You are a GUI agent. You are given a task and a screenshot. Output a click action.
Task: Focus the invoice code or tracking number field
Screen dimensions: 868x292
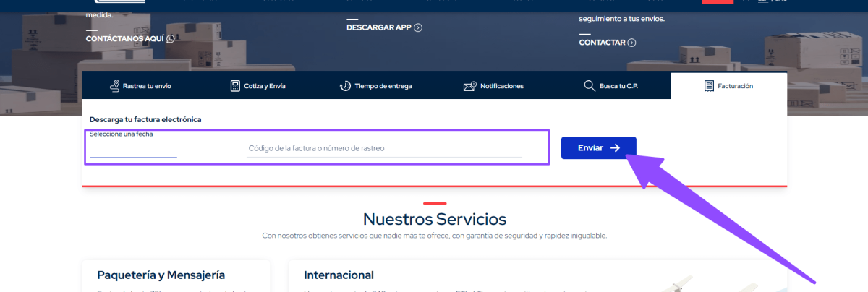click(x=384, y=148)
